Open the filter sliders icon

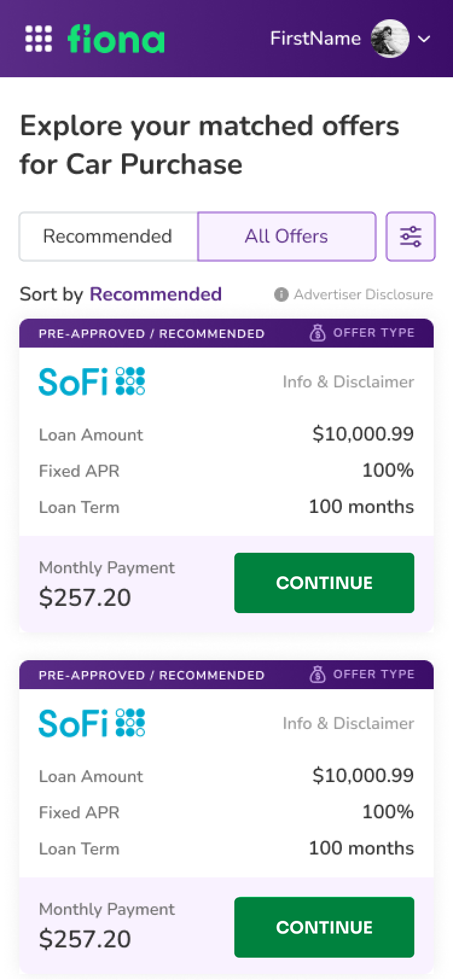(x=411, y=236)
